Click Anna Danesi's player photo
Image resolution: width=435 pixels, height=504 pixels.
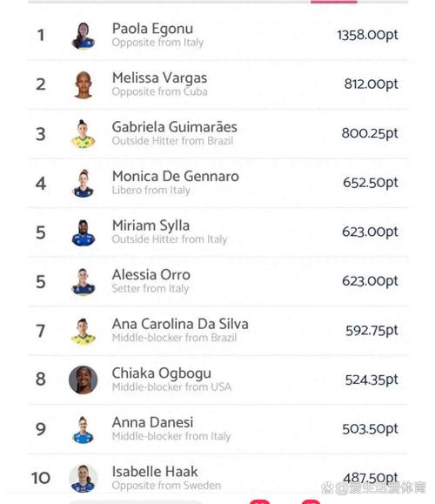pyautogui.click(x=84, y=430)
